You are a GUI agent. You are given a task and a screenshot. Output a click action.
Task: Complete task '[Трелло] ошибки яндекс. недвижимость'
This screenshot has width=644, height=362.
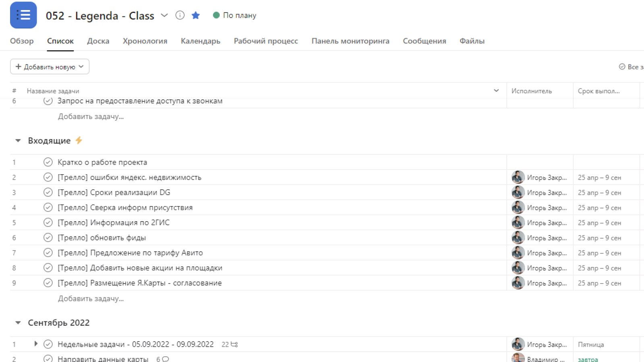coord(48,177)
